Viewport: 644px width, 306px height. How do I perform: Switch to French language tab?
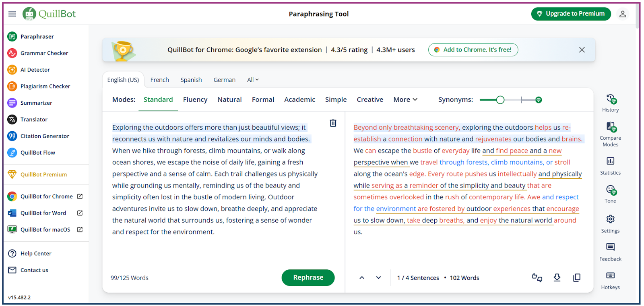160,80
